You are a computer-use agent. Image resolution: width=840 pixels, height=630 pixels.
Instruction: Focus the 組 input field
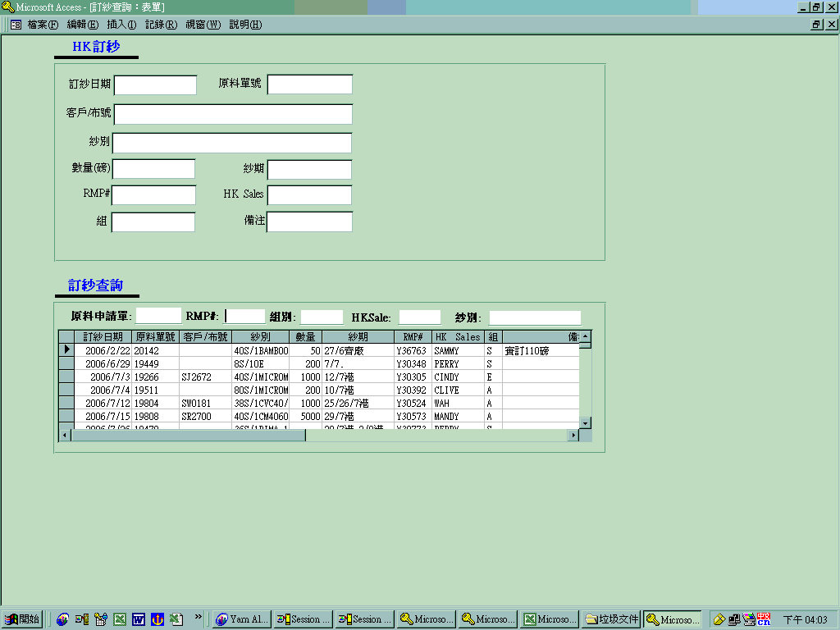(x=153, y=221)
